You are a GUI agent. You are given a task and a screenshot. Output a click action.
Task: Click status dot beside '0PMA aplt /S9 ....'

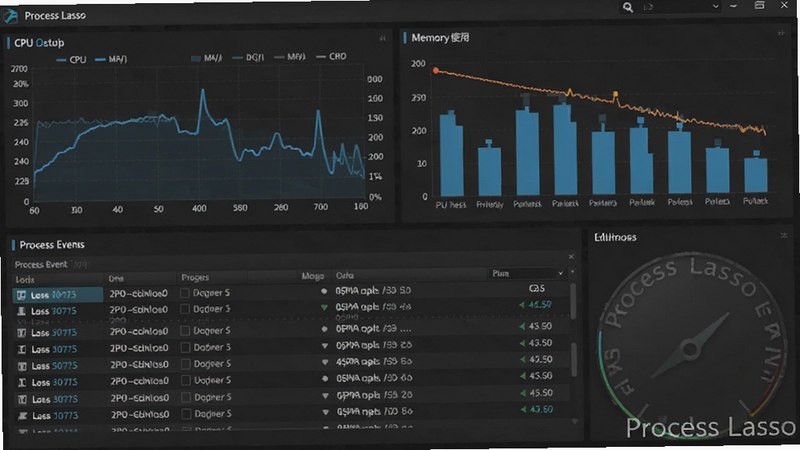pyautogui.click(x=324, y=329)
